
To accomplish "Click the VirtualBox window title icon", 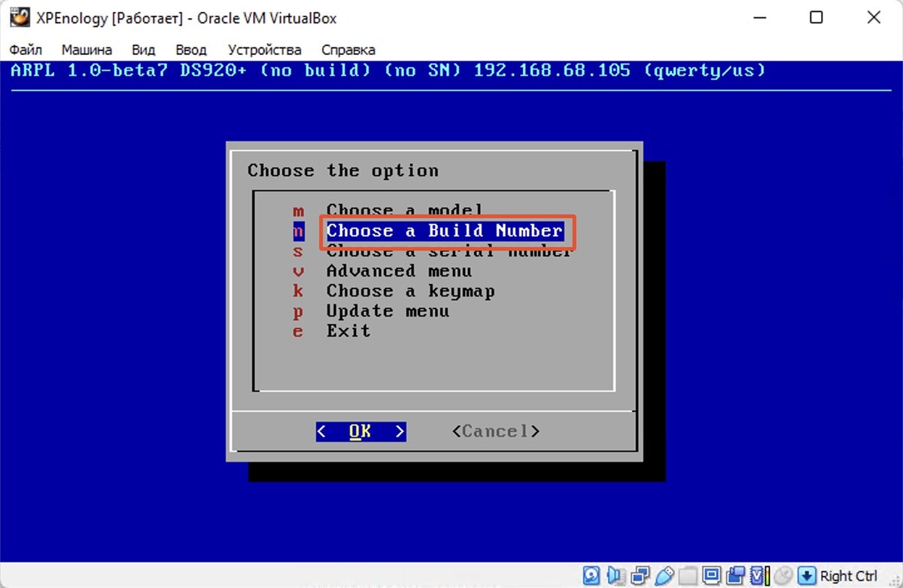I will pyautogui.click(x=20, y=17).
